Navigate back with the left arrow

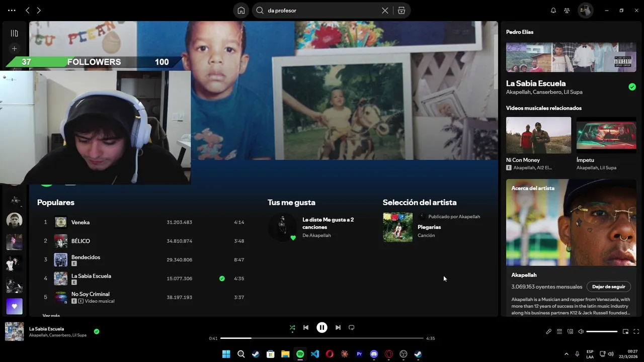click(x=28, y=11)
